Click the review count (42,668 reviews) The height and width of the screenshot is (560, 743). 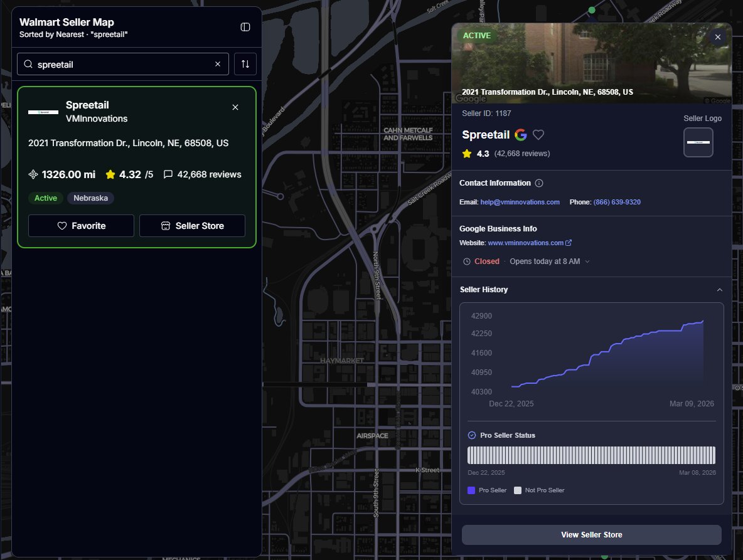(x=521, y=154)
